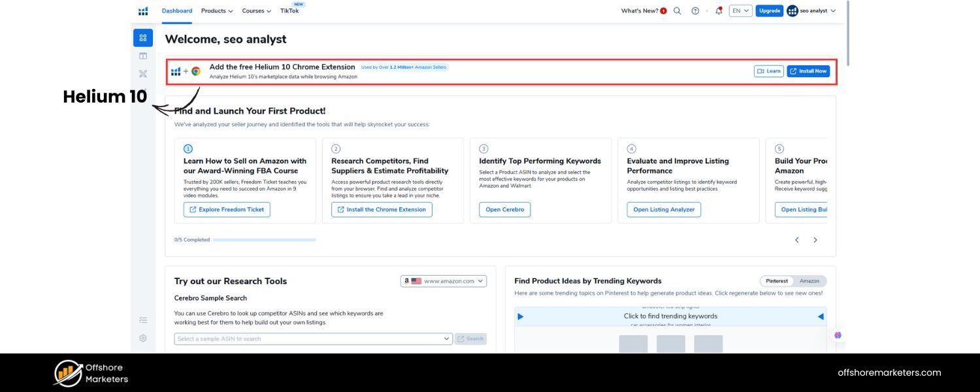Viewport: 980px width, 392px height.
Task: Open the www.amazon.com marketplace dropdown
Action: 444,281
